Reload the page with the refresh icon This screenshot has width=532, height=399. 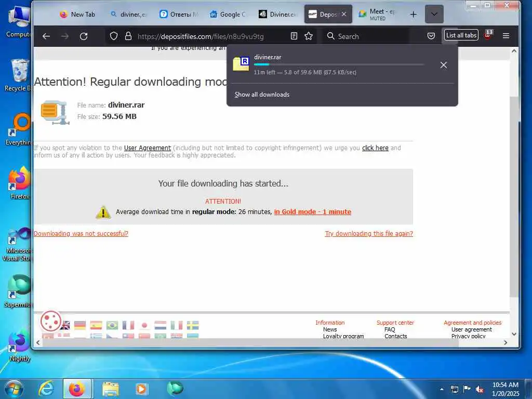84,36
